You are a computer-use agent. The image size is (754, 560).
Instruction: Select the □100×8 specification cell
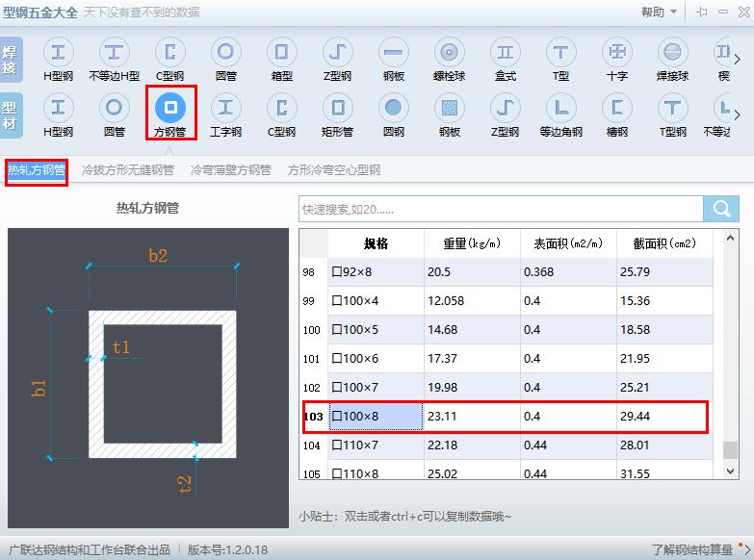(x=377, y=417)
